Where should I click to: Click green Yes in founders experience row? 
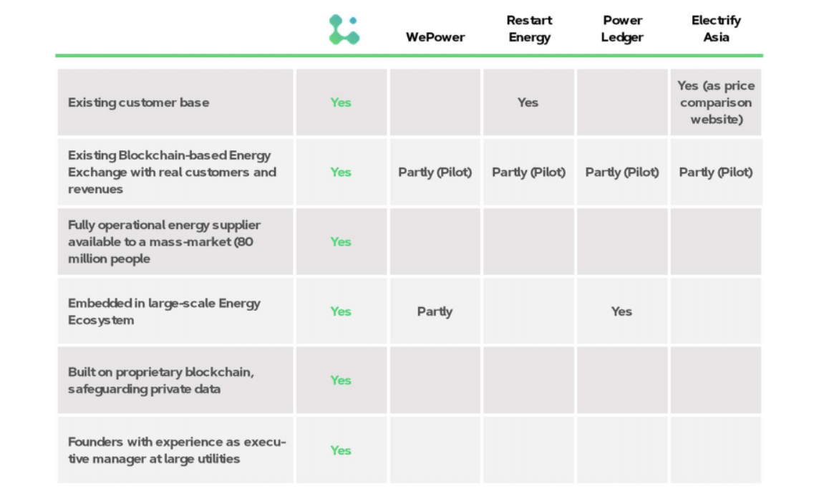tap(341, 450)
